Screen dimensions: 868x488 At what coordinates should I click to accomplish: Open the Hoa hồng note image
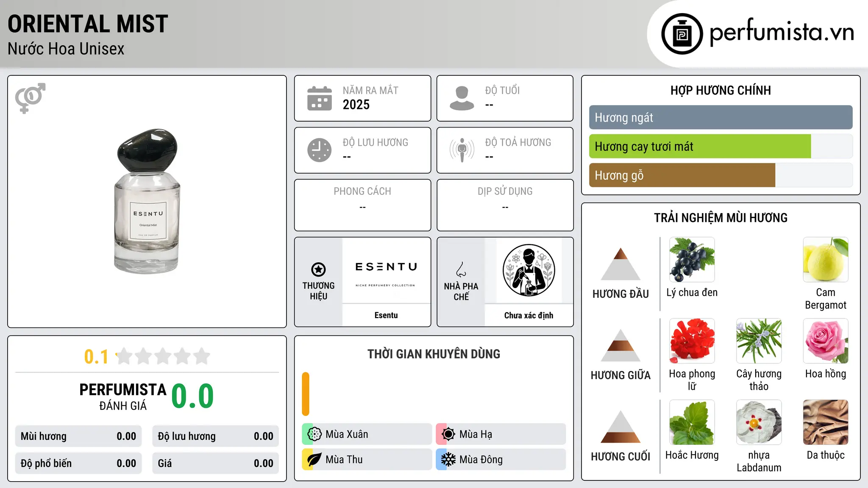[x=826, y=341]
